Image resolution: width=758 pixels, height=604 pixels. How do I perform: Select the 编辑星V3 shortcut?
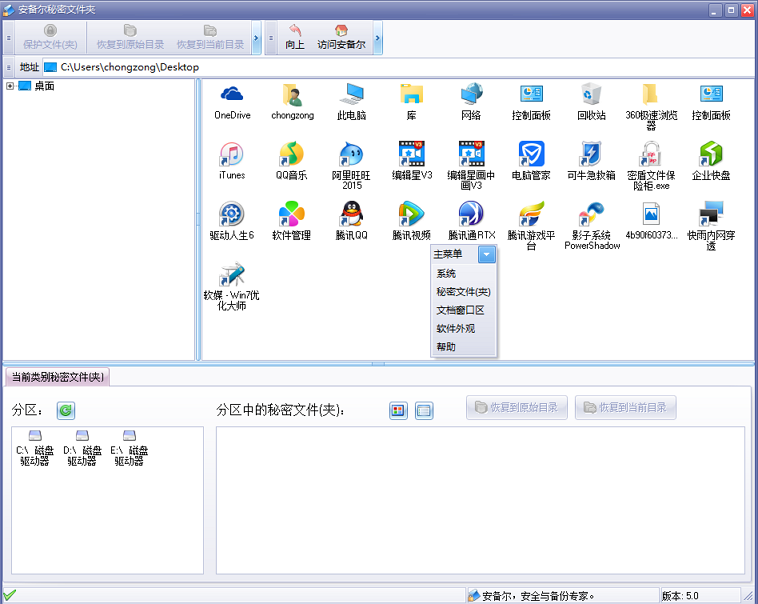(x=411, y=161)
